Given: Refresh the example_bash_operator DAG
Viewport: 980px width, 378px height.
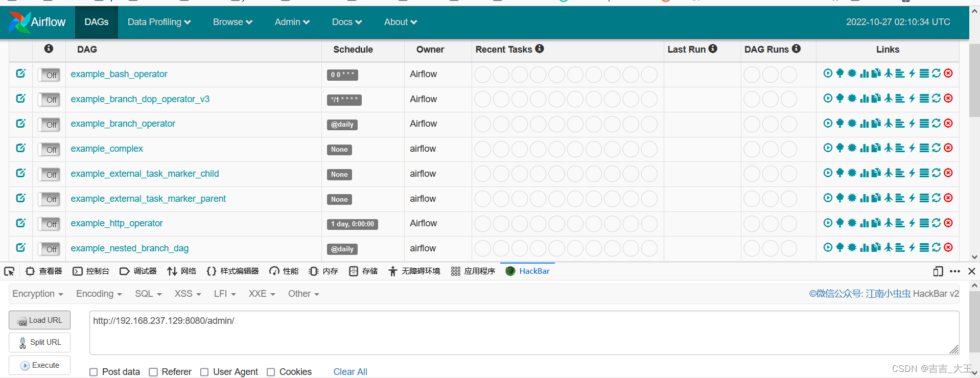Looking at the screenshot, I should pyautogui.click(x=936, y=73).
